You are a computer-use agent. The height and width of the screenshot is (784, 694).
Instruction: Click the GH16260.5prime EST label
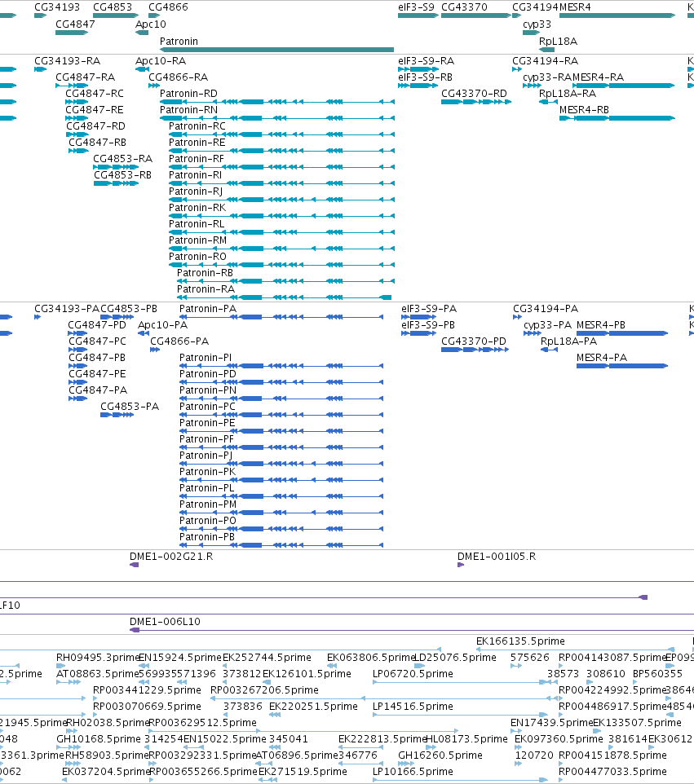coord(440,755)
